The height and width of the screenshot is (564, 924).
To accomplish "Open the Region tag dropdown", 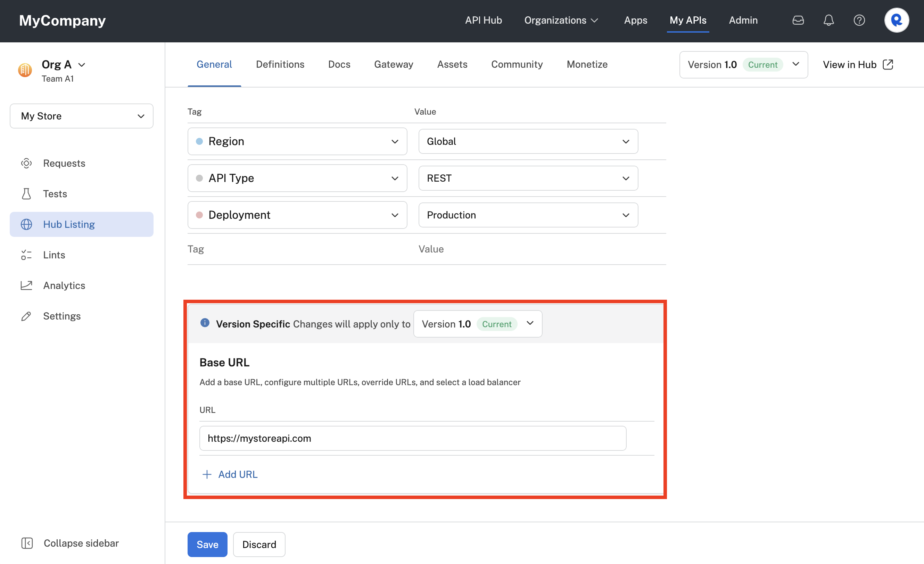I will tap(297, 141).
